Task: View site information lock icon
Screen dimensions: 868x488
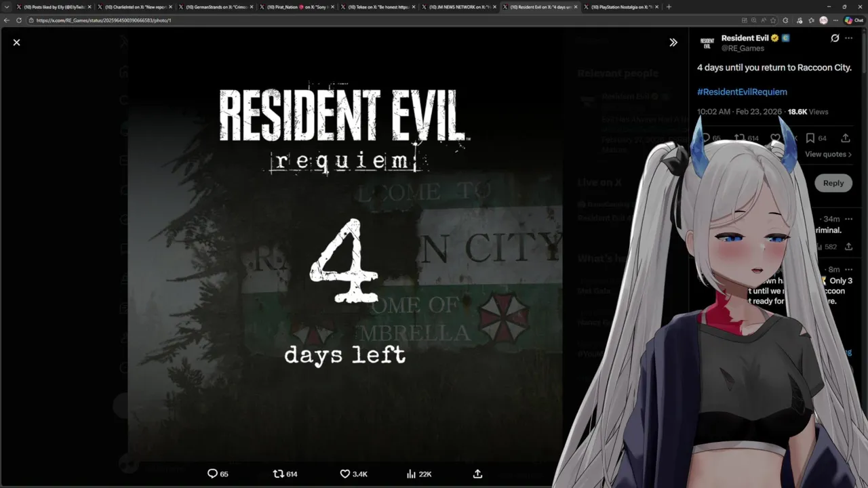Action: pyautogui.click(x=31, y=20)
